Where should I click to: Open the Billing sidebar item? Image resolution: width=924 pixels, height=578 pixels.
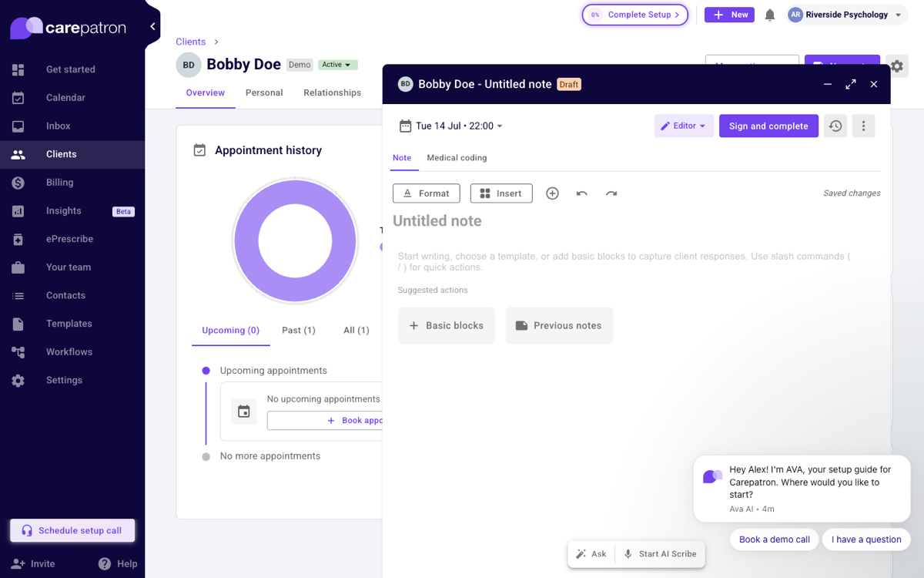(x=72, y=183)
